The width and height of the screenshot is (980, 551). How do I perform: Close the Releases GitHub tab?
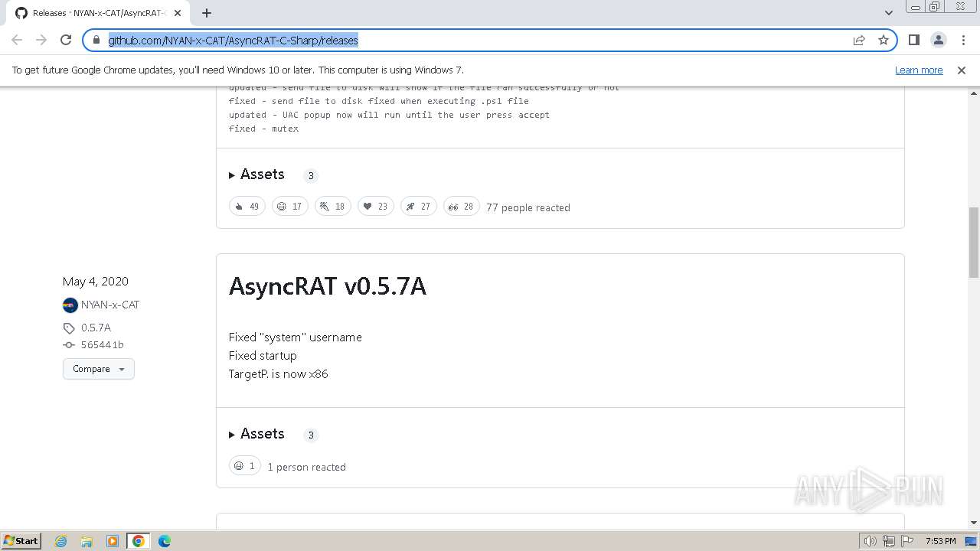(178, 13)
